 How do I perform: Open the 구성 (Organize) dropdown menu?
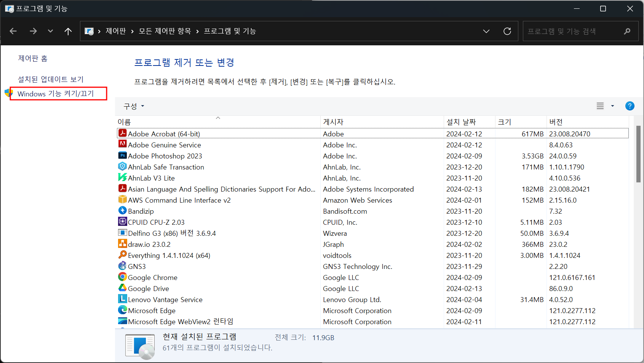pos(134,106)
